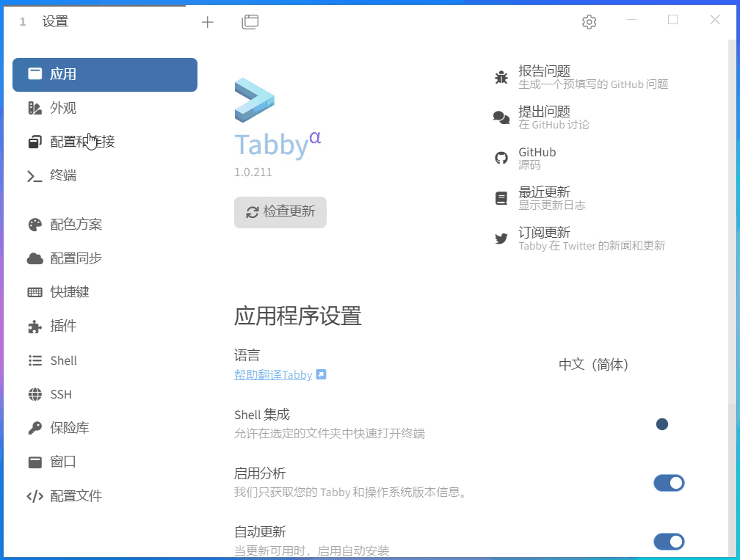Open the 帮助翻译Tabby link
Viewport: 740px width, 560px height.
[273, 374]
